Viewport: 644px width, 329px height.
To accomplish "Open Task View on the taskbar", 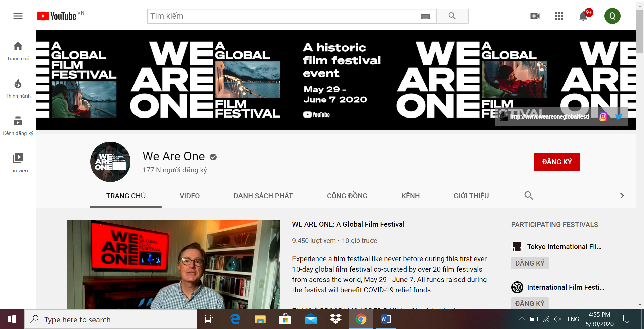I will click(209, 319).
